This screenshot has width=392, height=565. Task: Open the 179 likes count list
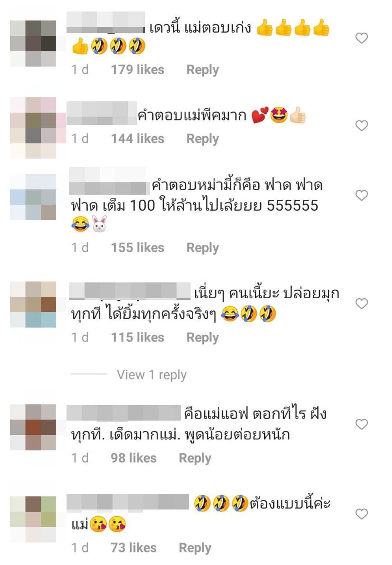tap(138, 70)
